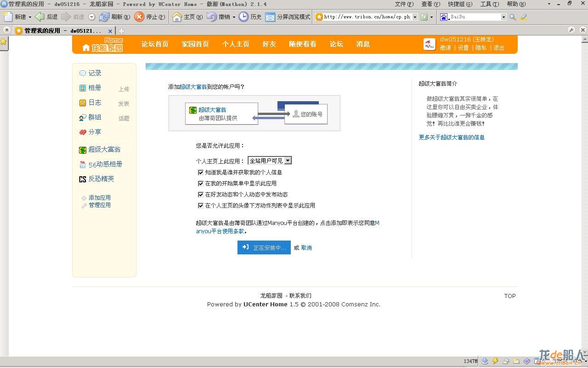Open 超级大富翁 app in the sidebar
The image size is (588, 368).
[x=104, y=149]
